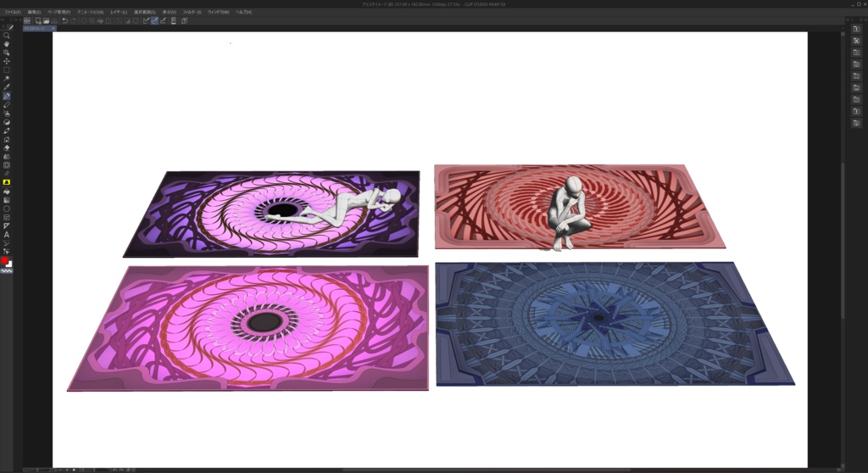
Task: Open the 選択範囲(S) menu
Action: pyautogui.click(x=144, y=12)
